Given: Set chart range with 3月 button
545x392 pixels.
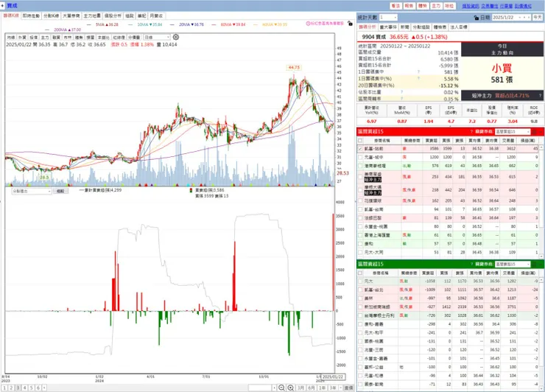Looking at the screenshot, I should tap(301, 388).
